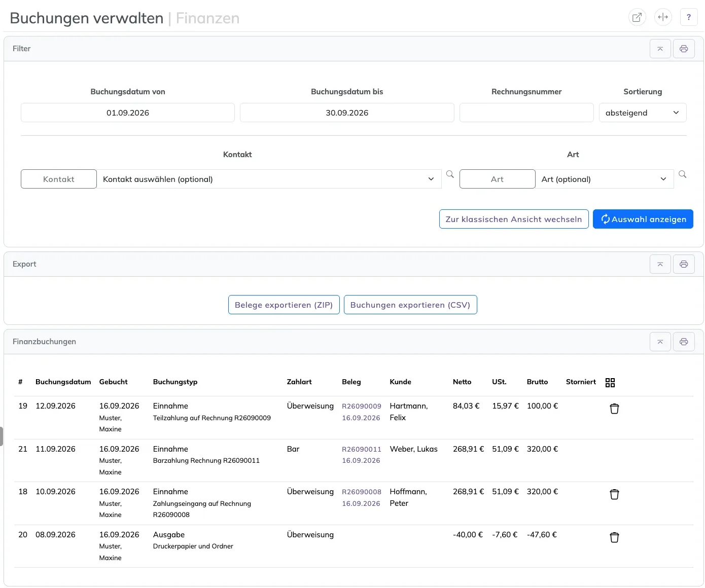705x588 pixels.
Task: Print the Finanzbuchungen panel
Action: pyautogui.click(x=684, y=342)
